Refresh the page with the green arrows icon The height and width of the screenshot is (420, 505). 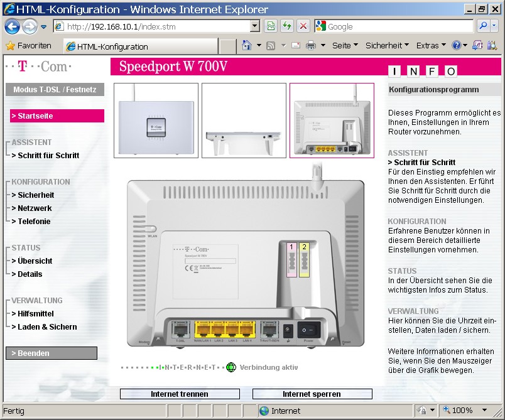point(286,26)
